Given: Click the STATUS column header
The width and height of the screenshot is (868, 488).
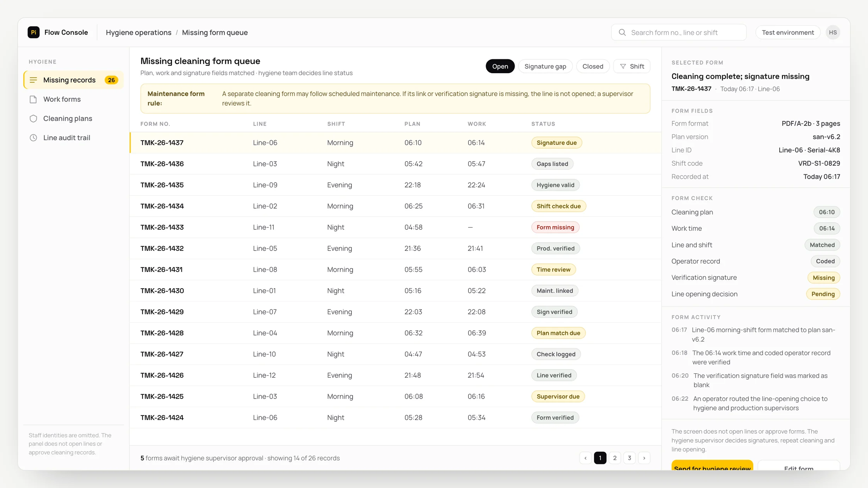Looking at the screenshot, I should click(x=543, y=124).
